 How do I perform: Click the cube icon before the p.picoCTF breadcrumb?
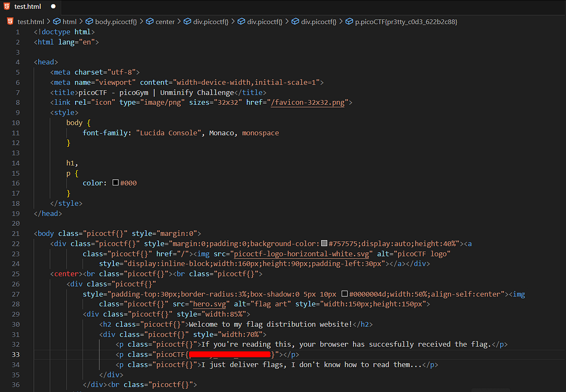pyautogui.click(x=349, y=22)
